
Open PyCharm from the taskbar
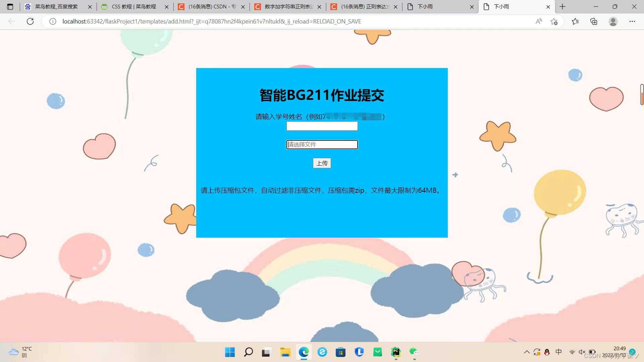click(396, 352)
